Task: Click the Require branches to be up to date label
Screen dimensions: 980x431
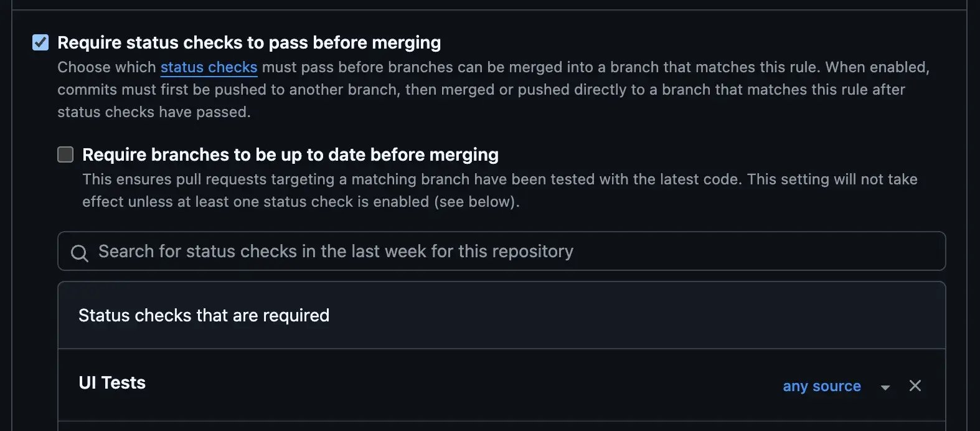Action: click(290, 154)
